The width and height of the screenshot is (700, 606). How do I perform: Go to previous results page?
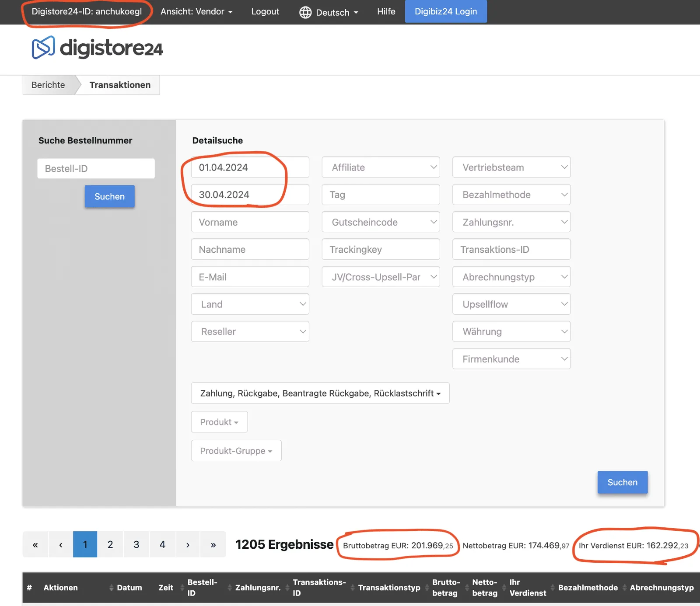(x=61, y=544)
